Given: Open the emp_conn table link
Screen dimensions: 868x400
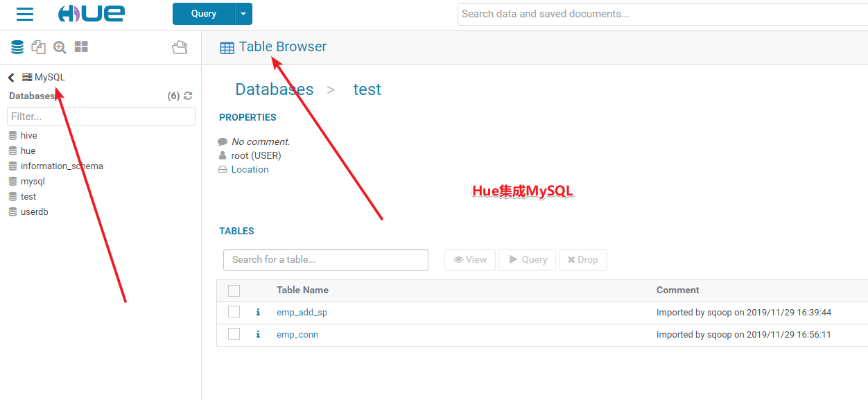Looking at the screenshot, I should pyautogui.click(x=297, y=335).
